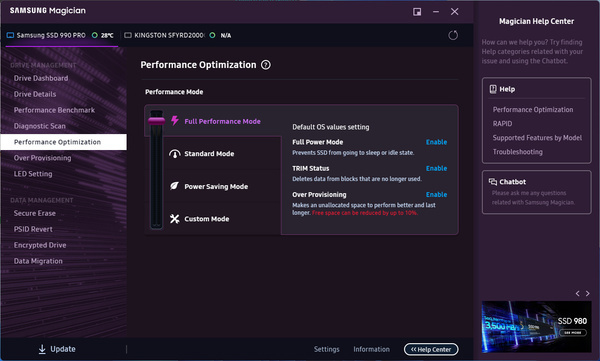Collapse the Help Center panel button
This screenshot has width=600, height=361.
431,349
